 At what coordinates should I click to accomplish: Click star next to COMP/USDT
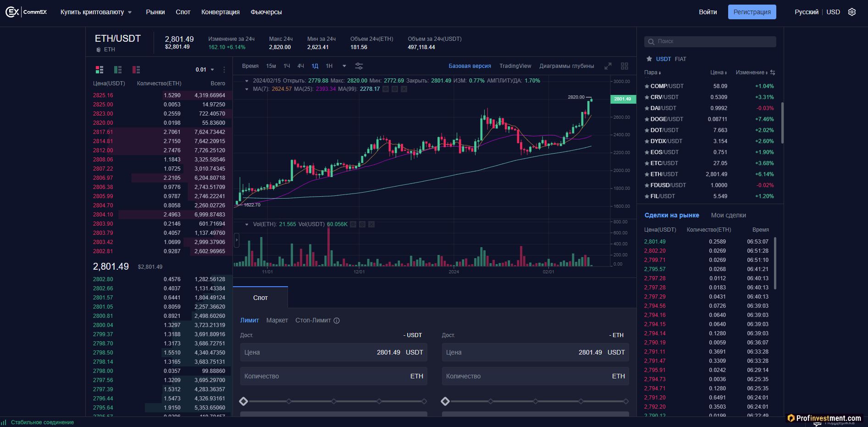pos(647,86)
